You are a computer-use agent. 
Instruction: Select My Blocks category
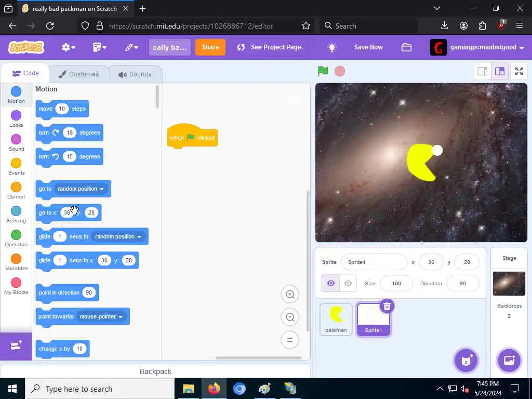point(16,286)
